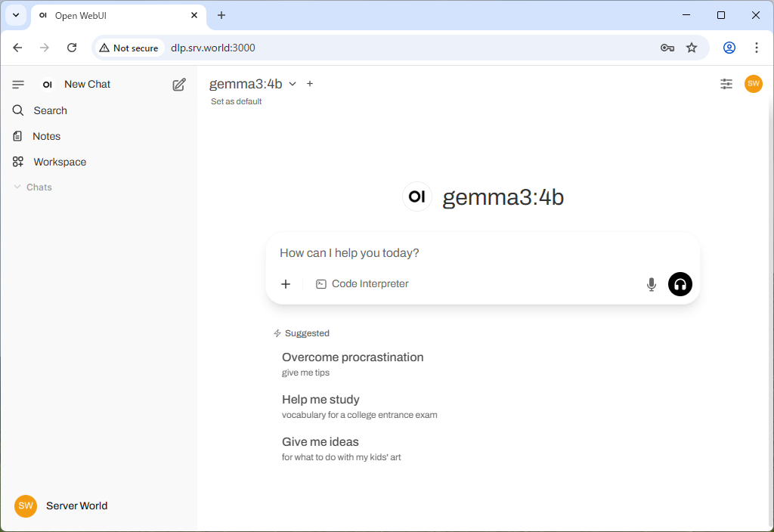Open the browser tab search dropdown arrow
The height and width of the screenshot is (532, 774).
click(16, 15)
